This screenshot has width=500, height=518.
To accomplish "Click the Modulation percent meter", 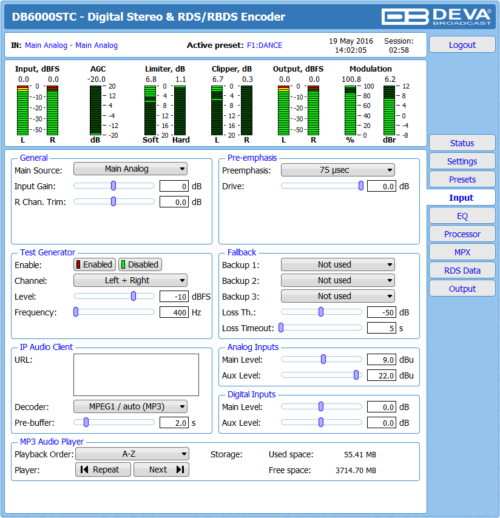I will pos(350,110).
